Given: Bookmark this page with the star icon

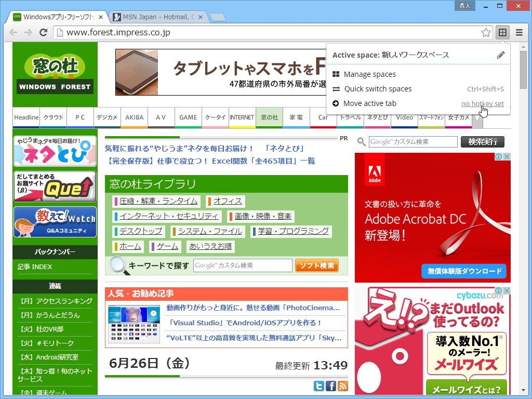Looking at the screenshot, I should (x=486, y=32).
